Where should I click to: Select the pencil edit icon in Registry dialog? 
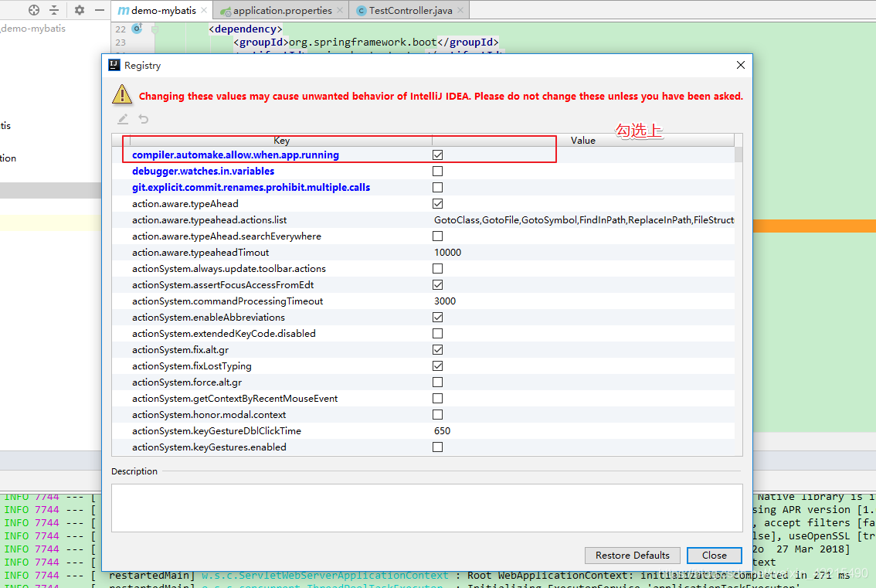pos(122,119)
